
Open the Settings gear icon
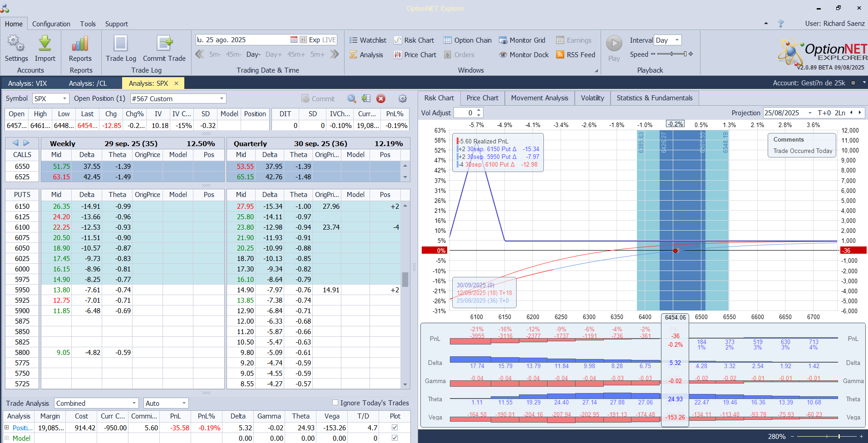coord(16,44)
